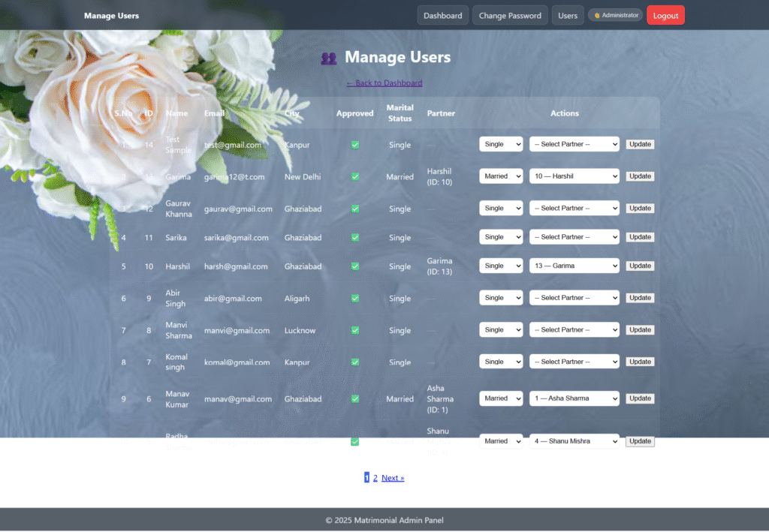Open Manvi Sharma's marital status dropdown
The width and height of the screenshot is (769, 532).
point(501,329)
